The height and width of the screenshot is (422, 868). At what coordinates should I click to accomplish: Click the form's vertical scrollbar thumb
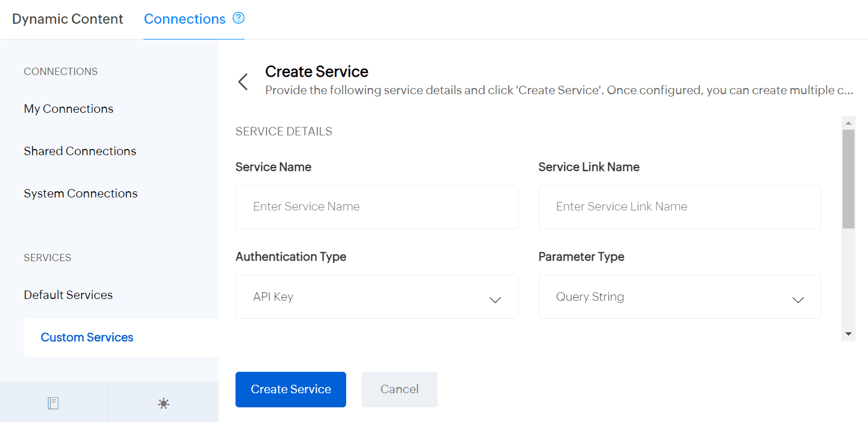pyautogui.click(x=848, y=178)
